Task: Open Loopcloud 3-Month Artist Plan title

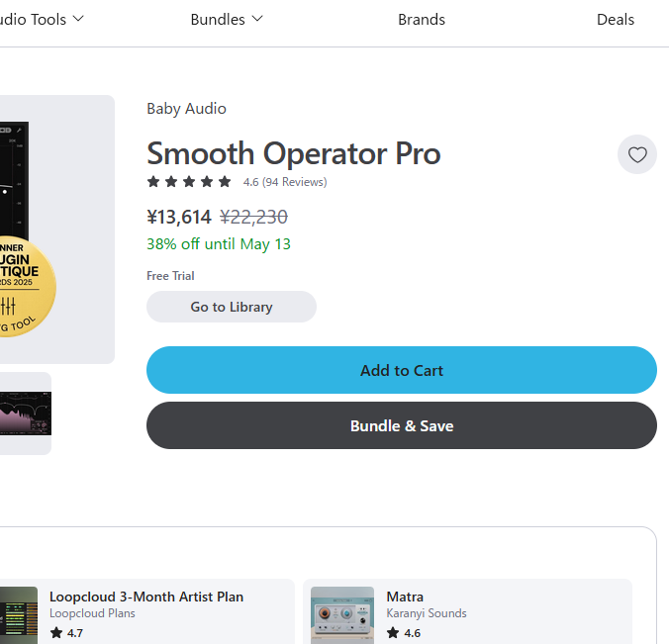Action: 146,597
